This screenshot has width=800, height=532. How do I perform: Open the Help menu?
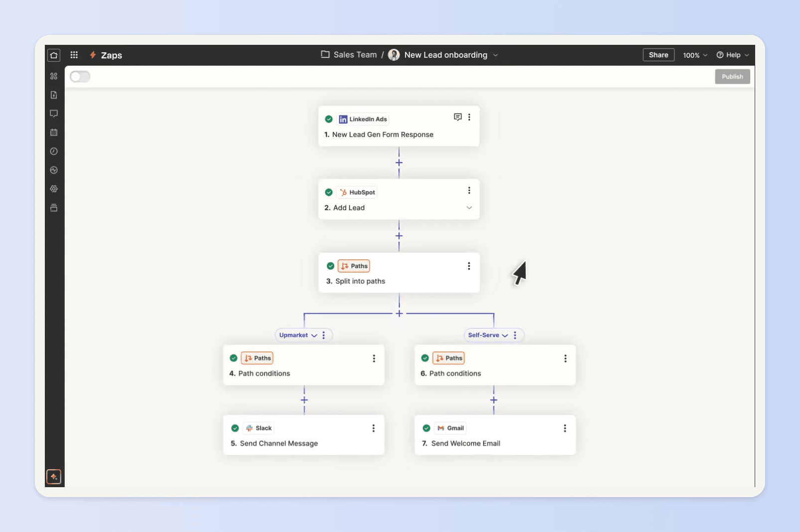(x=733, y=55)
